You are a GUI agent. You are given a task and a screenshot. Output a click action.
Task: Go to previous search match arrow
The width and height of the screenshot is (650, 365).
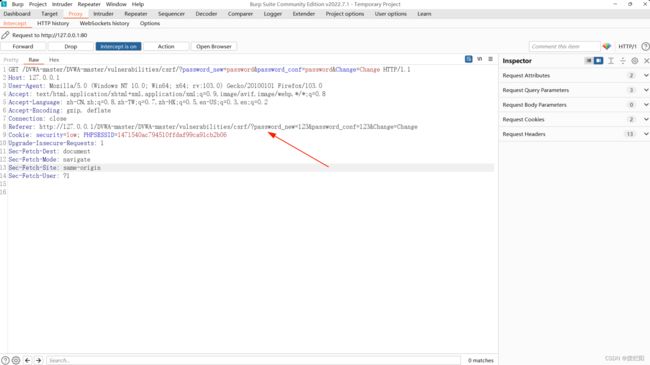coord(27,360)
